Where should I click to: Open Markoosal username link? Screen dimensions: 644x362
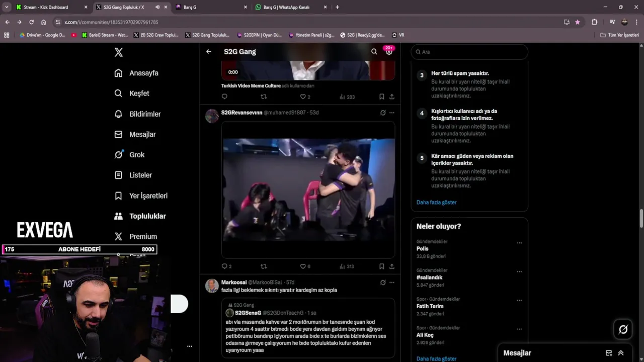[233, 283]
